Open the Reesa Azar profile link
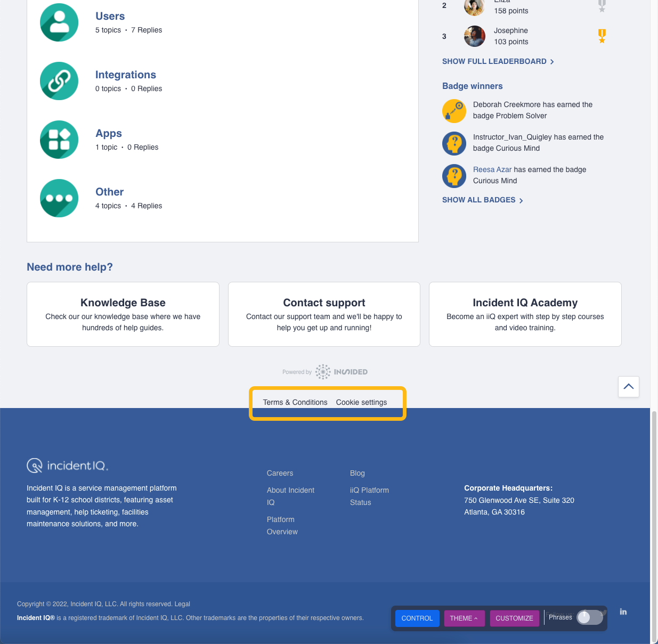The height and width of the screenshot is (644, 658). click(x=492, y=169)
